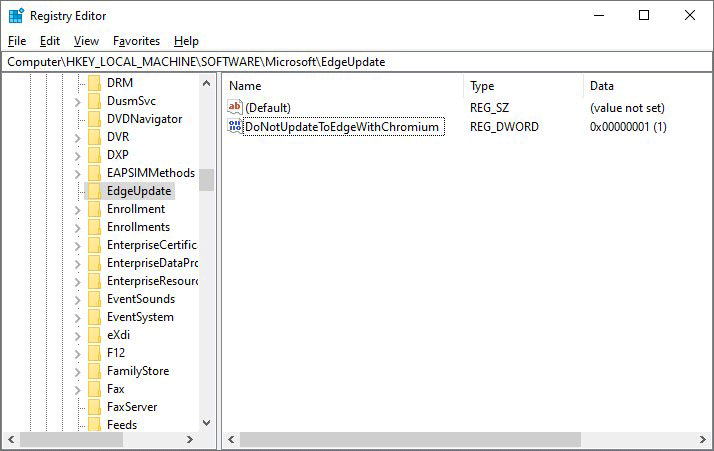Open the Edit menu

(x=50, y=41)
